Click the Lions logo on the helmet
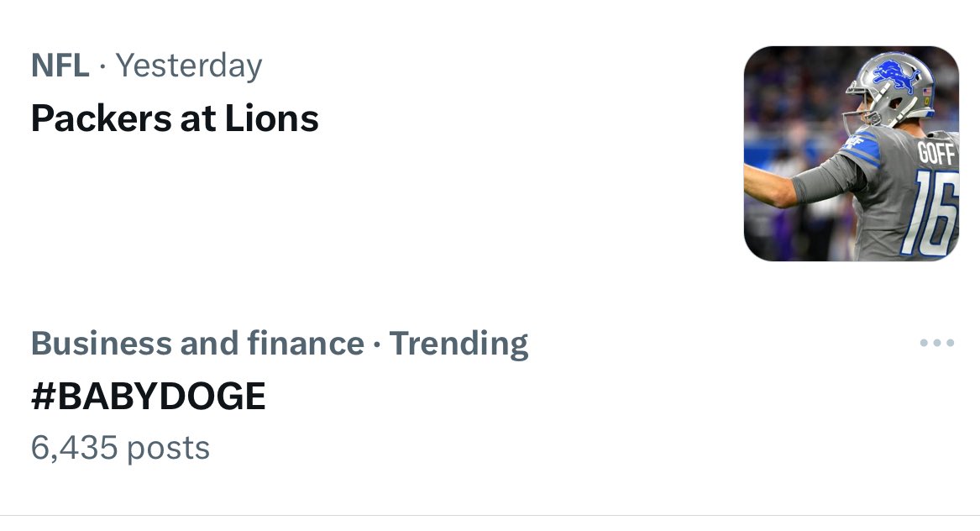Image resolution: width=980 pixels, height=531 pixels. coord(897,74)
